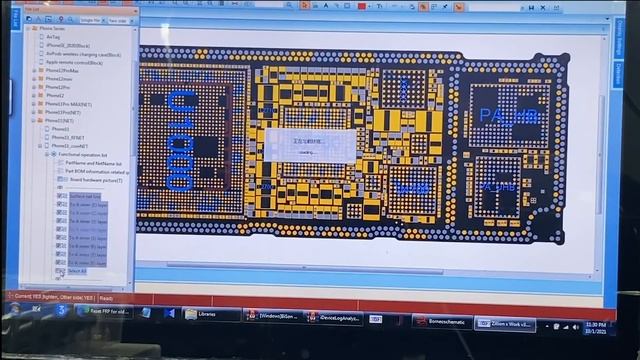Open Board hardware picture(T) entry

click(x=96, y=180)
